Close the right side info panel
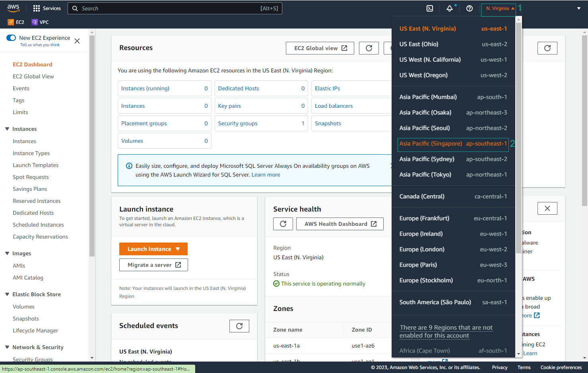This screenshot has height=373, width=588. click(547, 208)
